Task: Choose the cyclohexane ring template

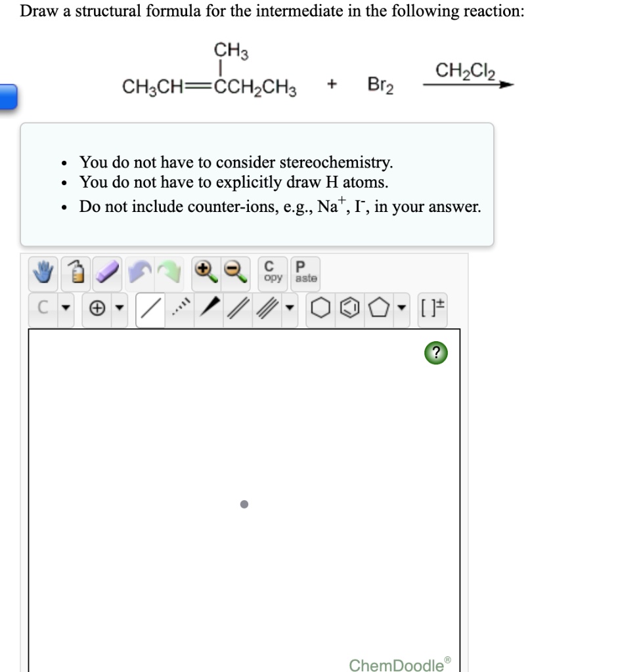Action: [x=321, y=308]
